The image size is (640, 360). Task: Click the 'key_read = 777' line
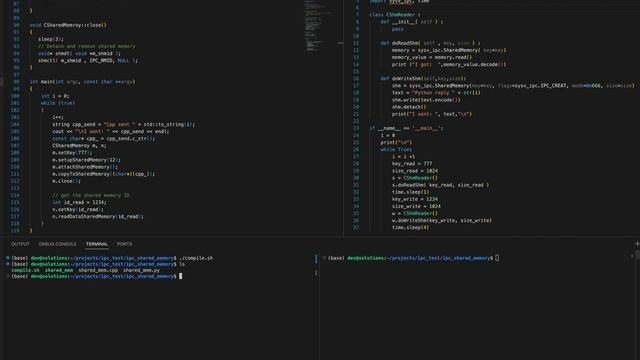412,164
